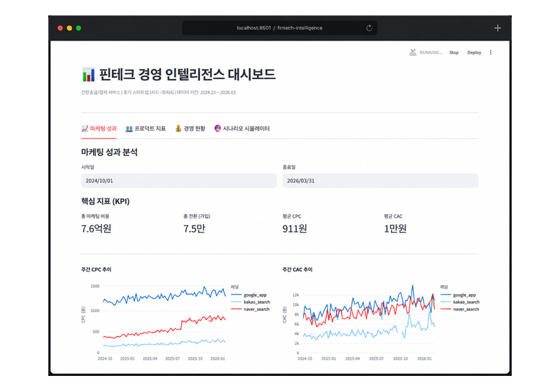Screen dimensions: 560x392
Task: Click google_app blue swatch in CAC legend
Action: (446, 295)
